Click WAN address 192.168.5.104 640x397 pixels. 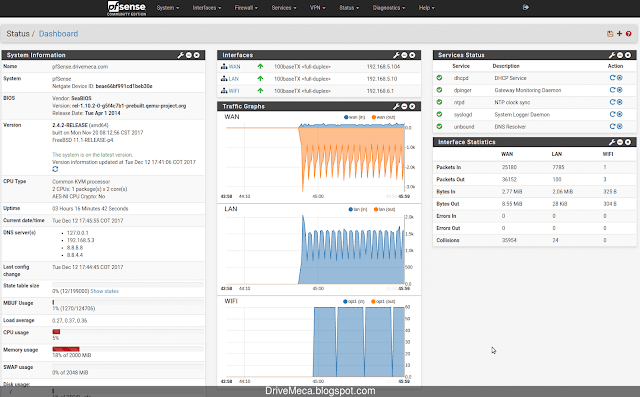pos(383,67)
